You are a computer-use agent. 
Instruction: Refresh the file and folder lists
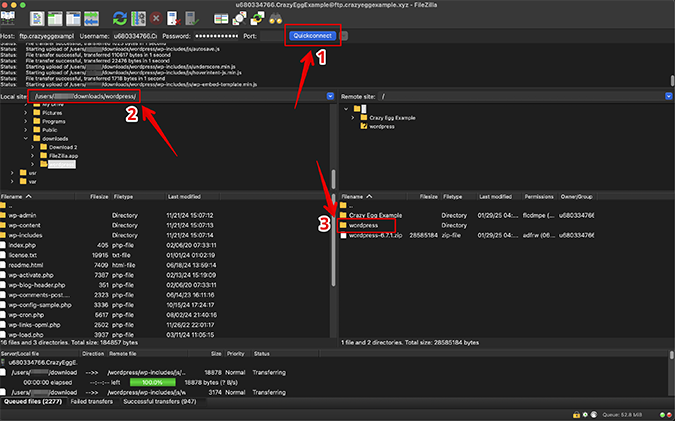tap(120, 19)
